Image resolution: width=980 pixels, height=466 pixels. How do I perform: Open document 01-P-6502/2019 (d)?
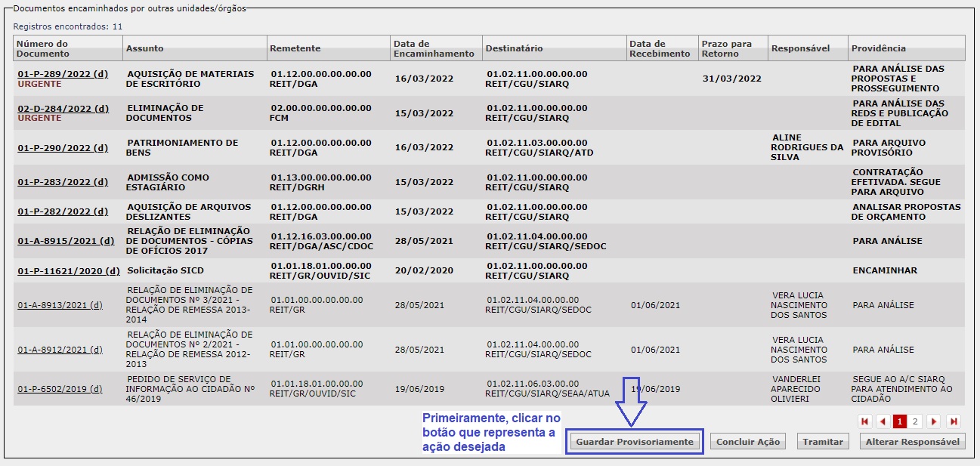point(60,389)
